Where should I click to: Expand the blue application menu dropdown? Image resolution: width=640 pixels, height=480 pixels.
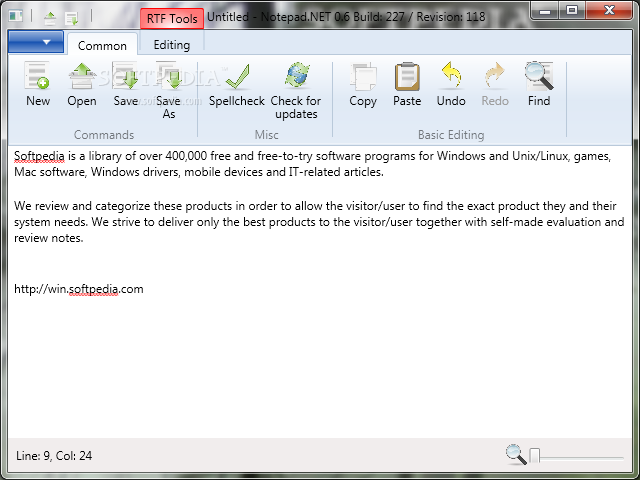(36, 42)
